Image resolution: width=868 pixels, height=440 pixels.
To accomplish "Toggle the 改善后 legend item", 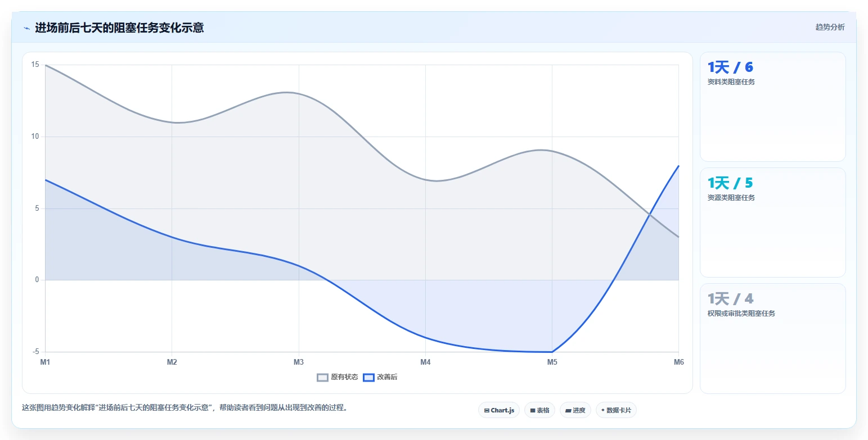I will [380, 378].
